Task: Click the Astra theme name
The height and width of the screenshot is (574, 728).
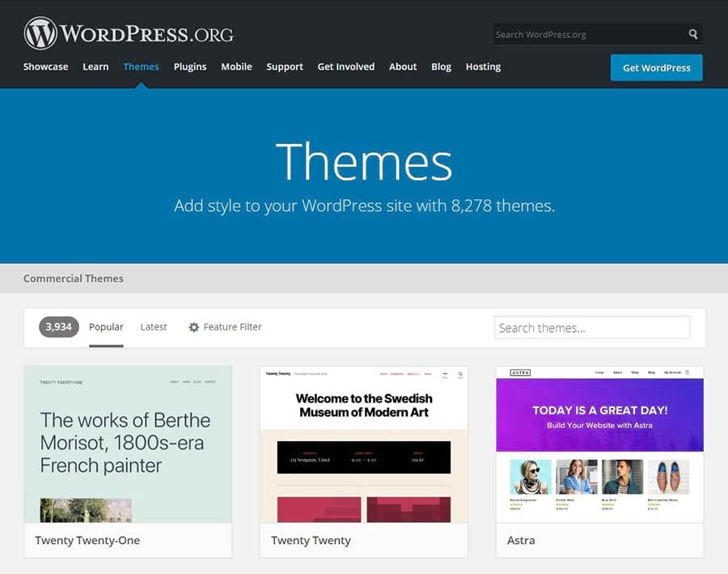Action: (x=521, y=540)
